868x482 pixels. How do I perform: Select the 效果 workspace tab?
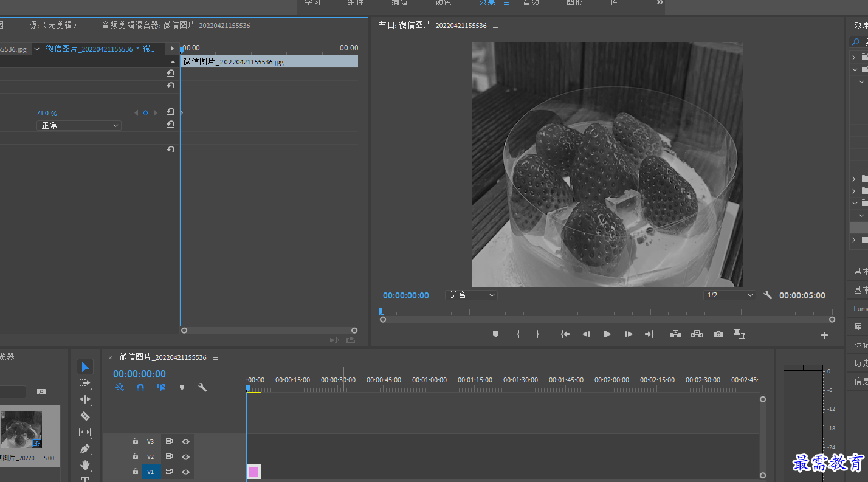487,3
